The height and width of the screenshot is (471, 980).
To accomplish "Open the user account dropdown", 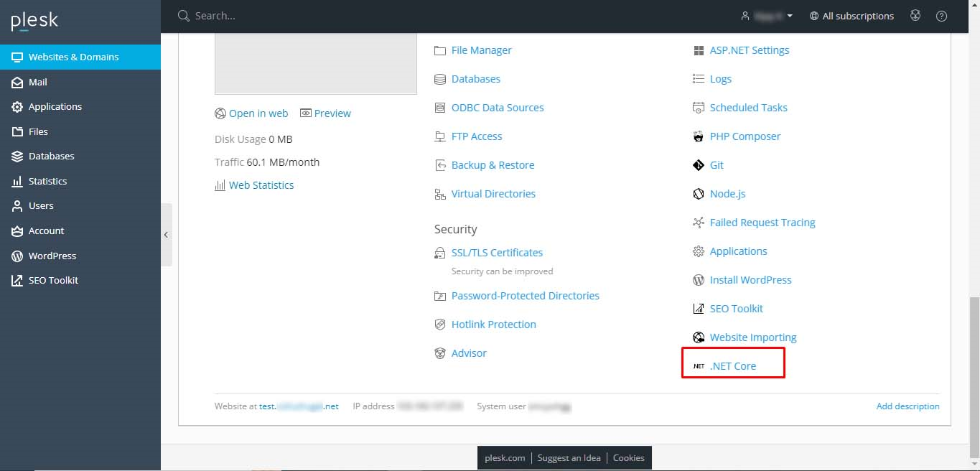I will (767, 16).
